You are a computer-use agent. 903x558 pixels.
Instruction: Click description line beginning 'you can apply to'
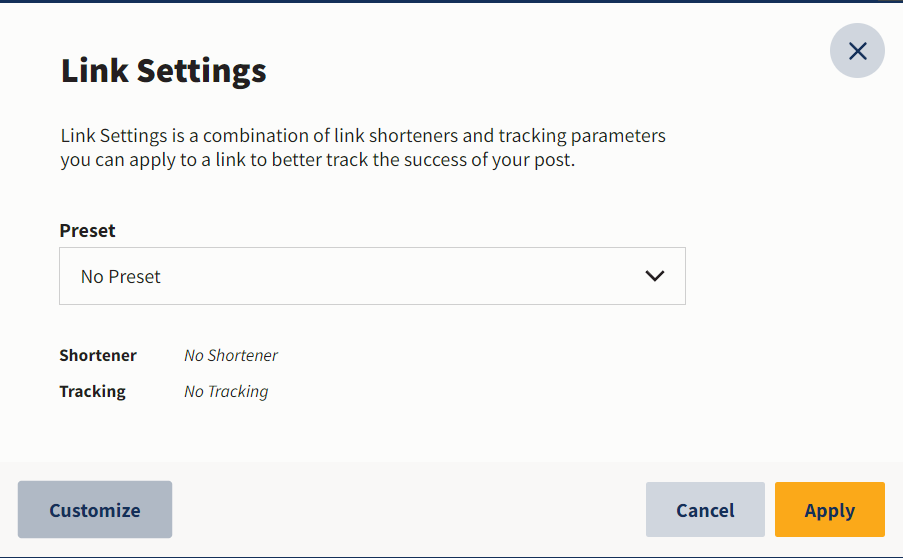[318, 160]
